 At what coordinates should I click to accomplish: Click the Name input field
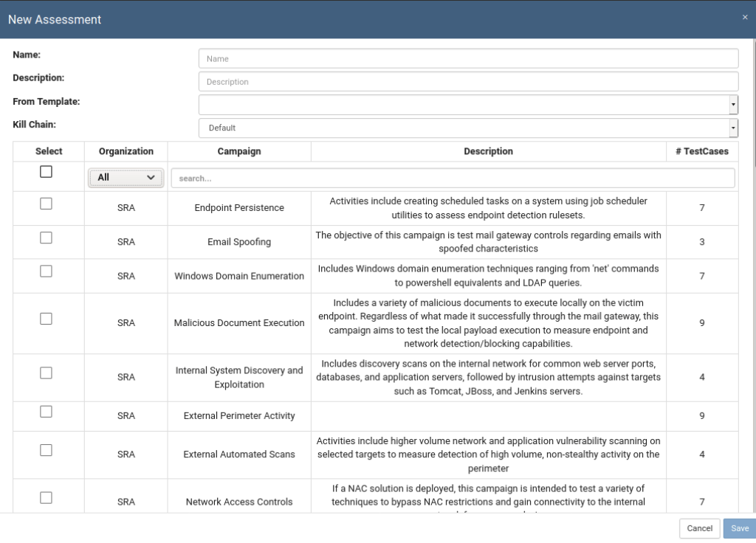[468, 59]
